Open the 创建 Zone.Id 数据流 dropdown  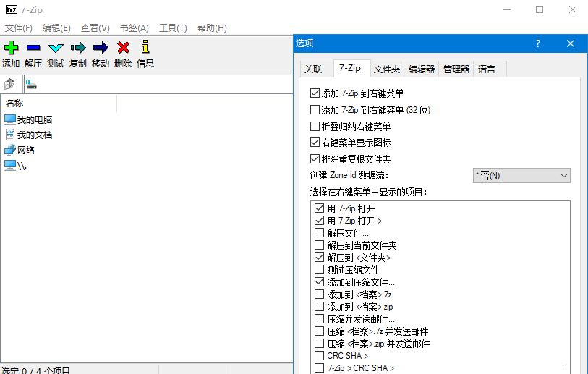[521, 176]
